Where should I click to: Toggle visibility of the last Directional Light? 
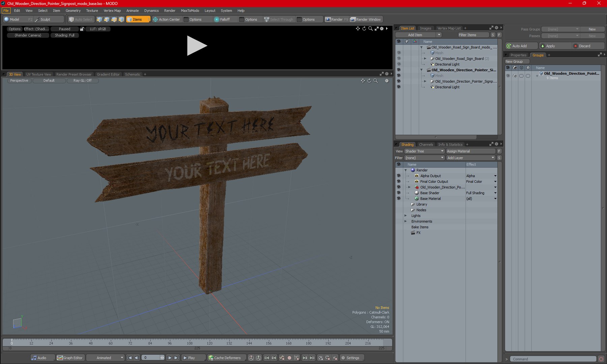click(x=399, y=87)
